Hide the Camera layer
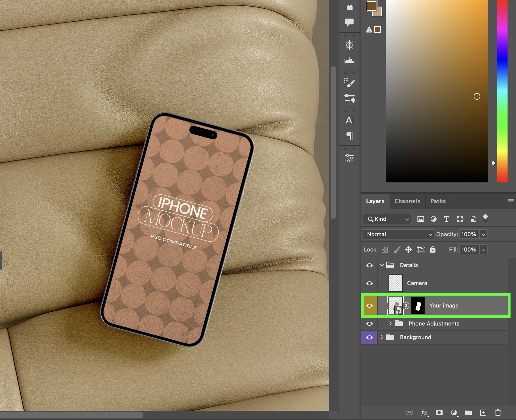The width and height of the screenshot is (516, 420). coord(369,283)
